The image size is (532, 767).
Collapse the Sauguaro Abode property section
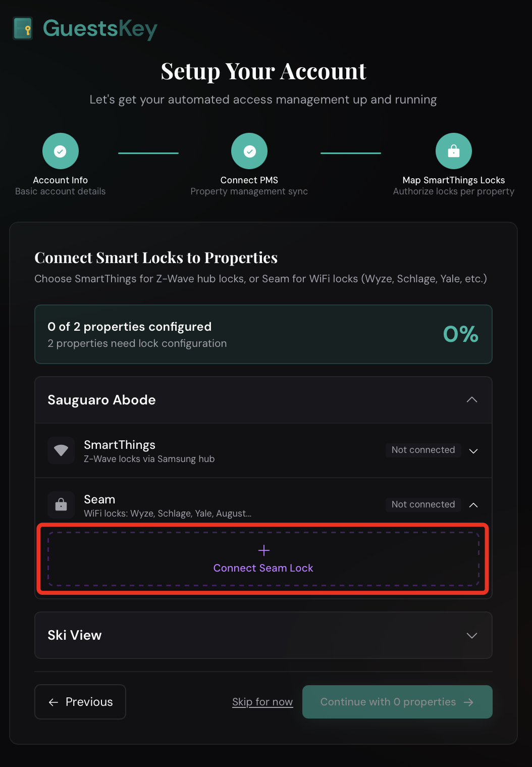472,400
